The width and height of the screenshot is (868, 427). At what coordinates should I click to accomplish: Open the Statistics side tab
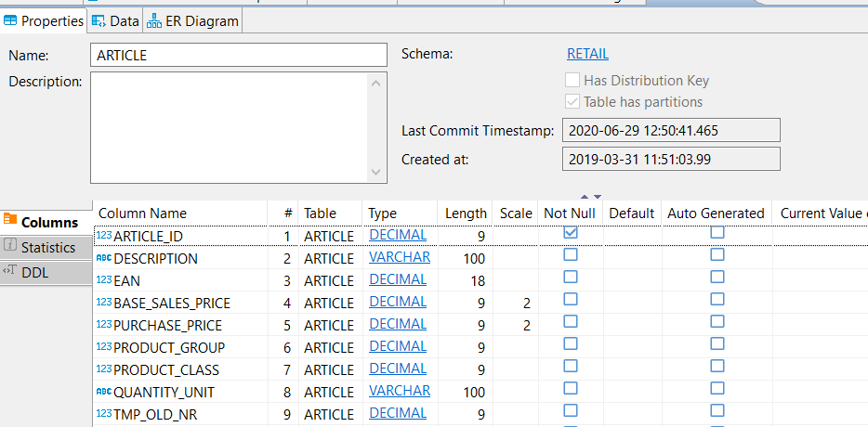coord(46,247)
